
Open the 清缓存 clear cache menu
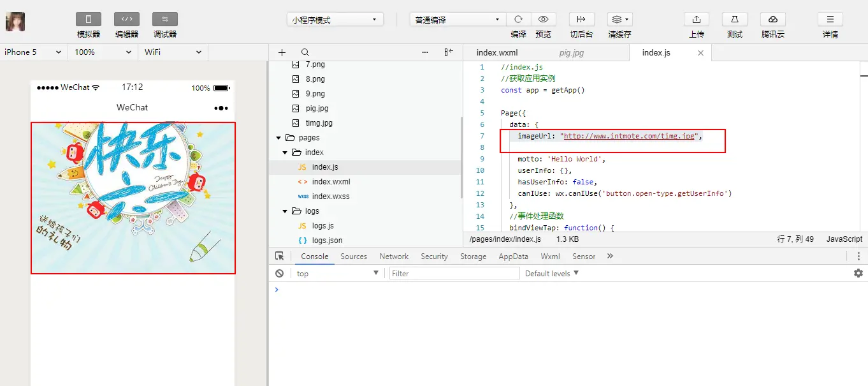[x=619, y=19]
